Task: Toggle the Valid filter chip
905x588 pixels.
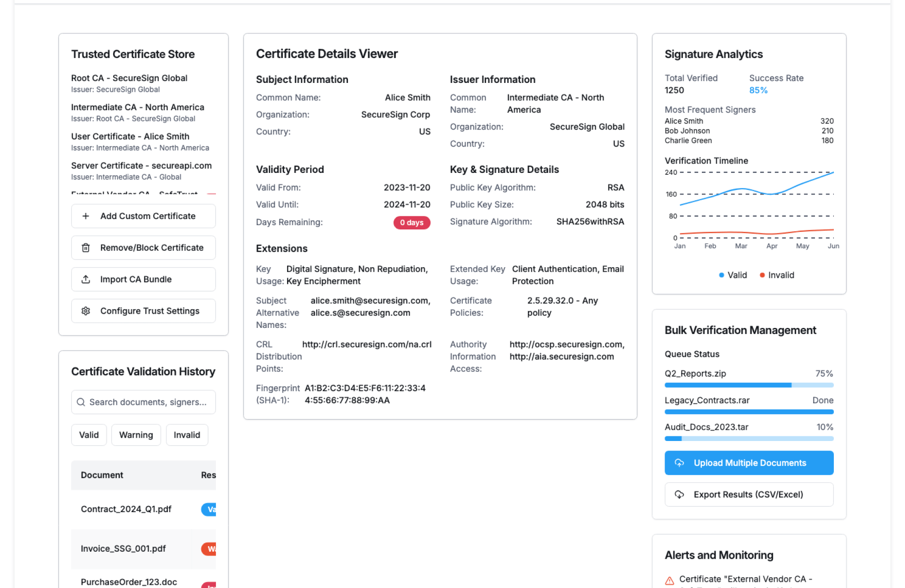Action: 89,435
